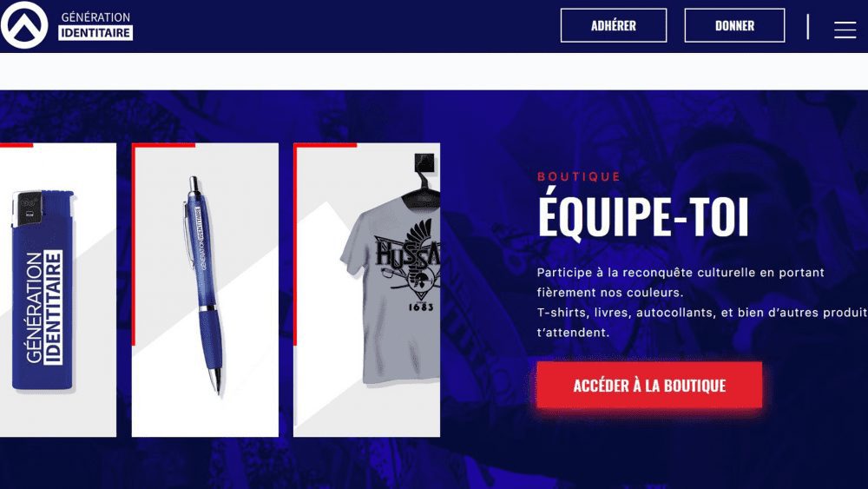Click the ÉQUIPE-TOI heading
This screenshot has height=489, width=868.
[643, 217]
